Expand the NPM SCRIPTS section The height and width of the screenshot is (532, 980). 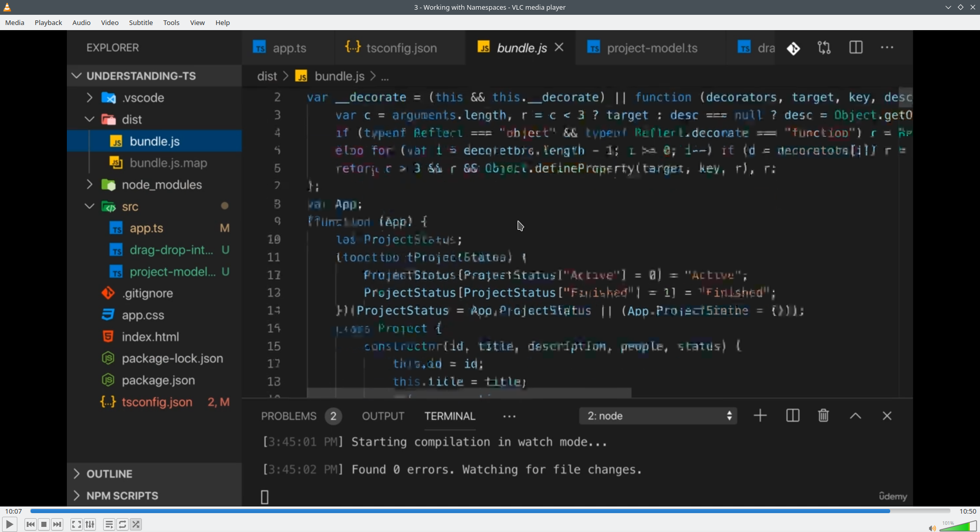(x=155, y=496)
